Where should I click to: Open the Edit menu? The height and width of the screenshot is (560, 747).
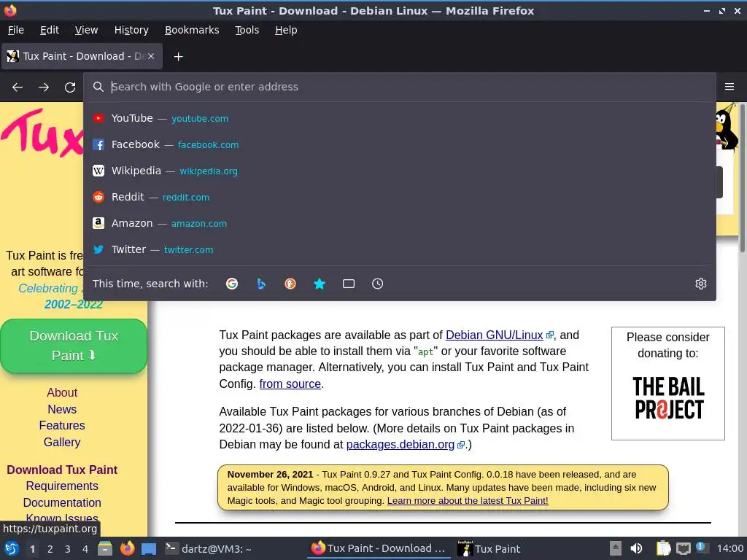click(50, 30)
